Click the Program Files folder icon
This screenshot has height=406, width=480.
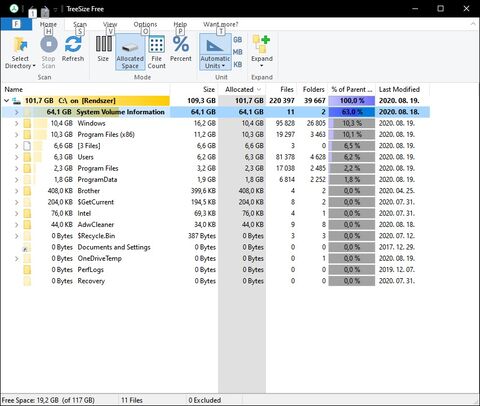[27, 168]
